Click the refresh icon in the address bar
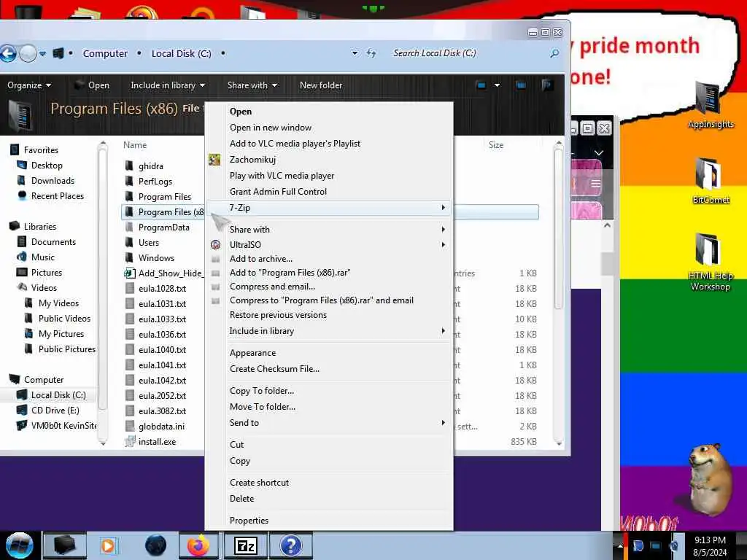Viewport: 747px width, 560px height. (x=371, y=53)
